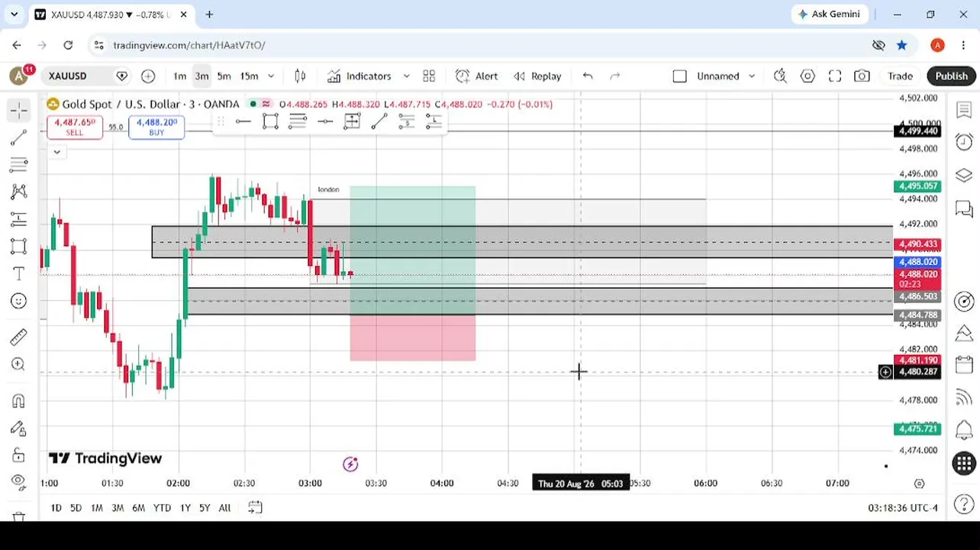
Task: Open the XAUUSD symbol search
Action: [68, 76]
